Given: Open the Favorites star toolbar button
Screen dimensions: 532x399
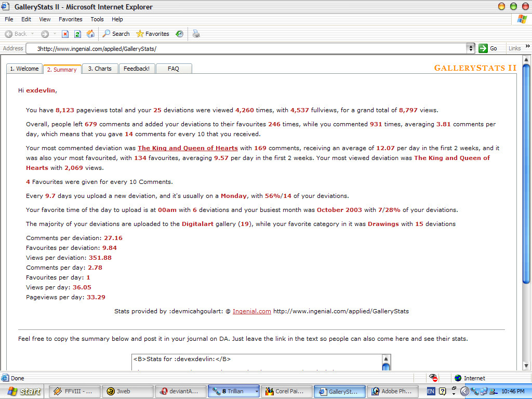Looking at the screenshot, I should point(152,34).
